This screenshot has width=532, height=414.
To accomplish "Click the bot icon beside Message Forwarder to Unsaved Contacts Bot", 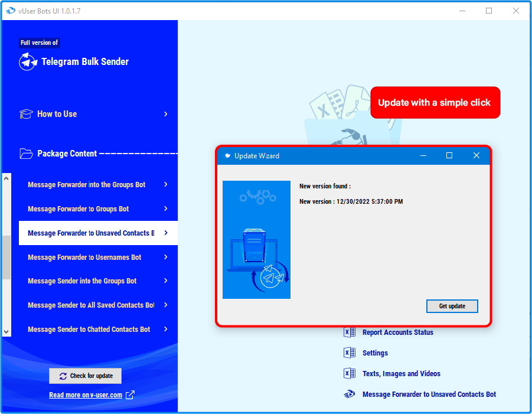I will tap(350, 395).
